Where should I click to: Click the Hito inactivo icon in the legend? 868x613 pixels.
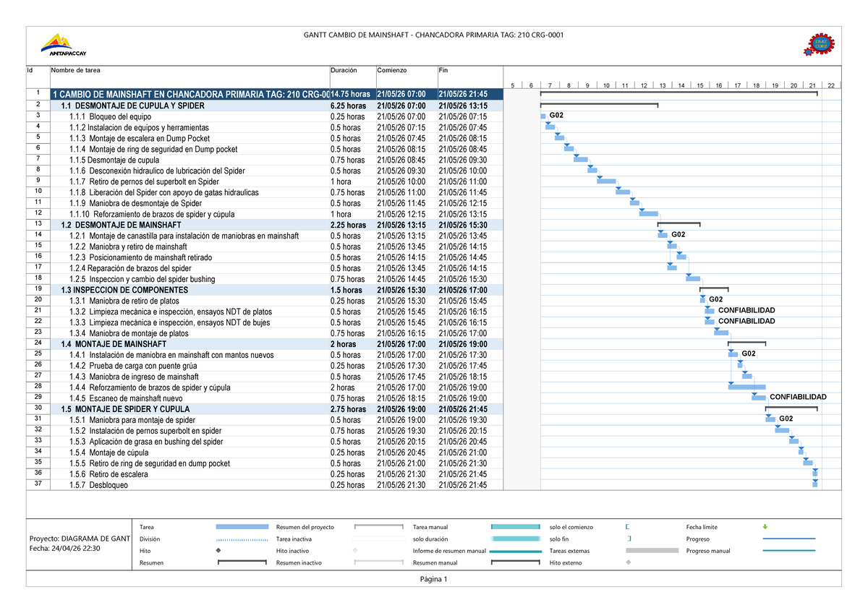pos(354,550)
